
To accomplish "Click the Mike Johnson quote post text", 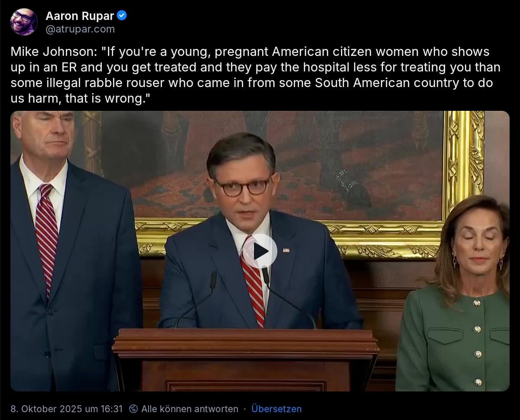I will point(256,75).
